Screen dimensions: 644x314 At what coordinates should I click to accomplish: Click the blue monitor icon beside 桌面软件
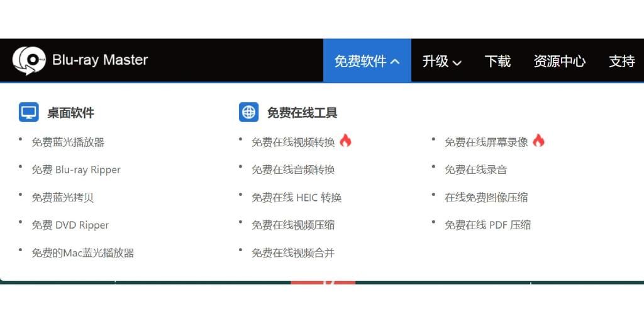click(29, 112)
